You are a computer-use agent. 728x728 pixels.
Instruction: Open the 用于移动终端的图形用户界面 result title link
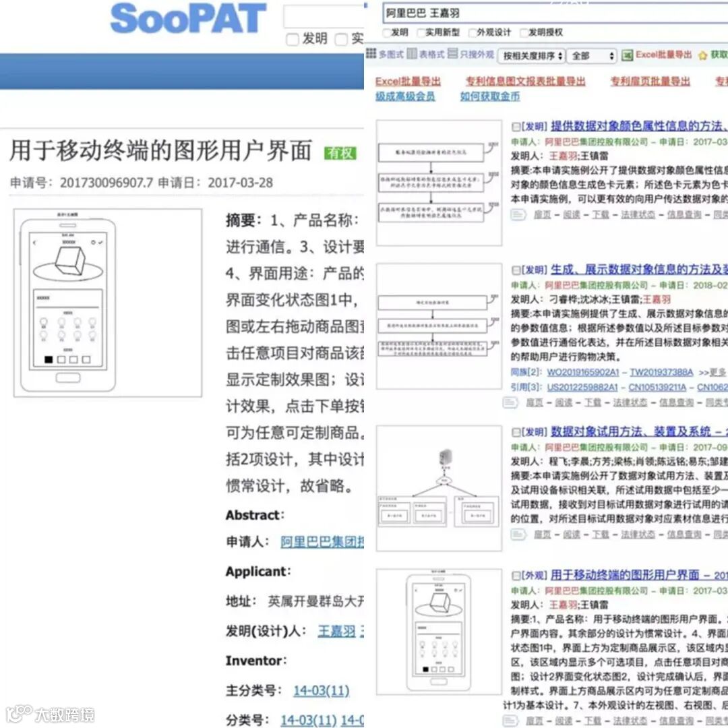tap(625, 575)
